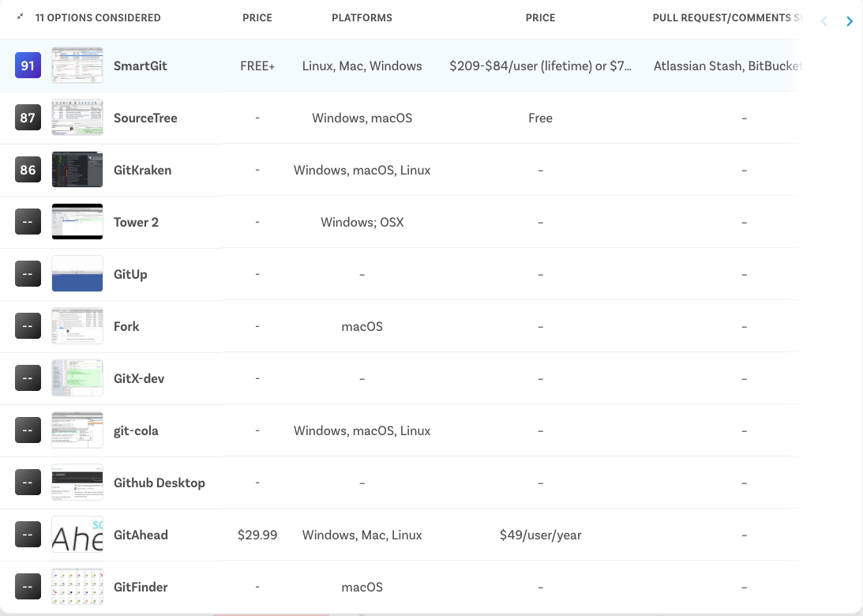This screenshot has width=863, height=616.
Task: Click GitFinder's macOS platform cell
Action: (362, 588)
